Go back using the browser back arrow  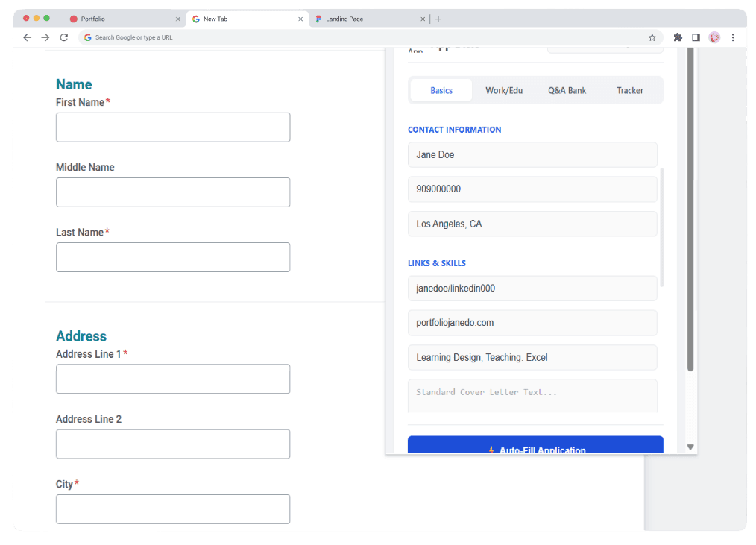coord(27,37)
